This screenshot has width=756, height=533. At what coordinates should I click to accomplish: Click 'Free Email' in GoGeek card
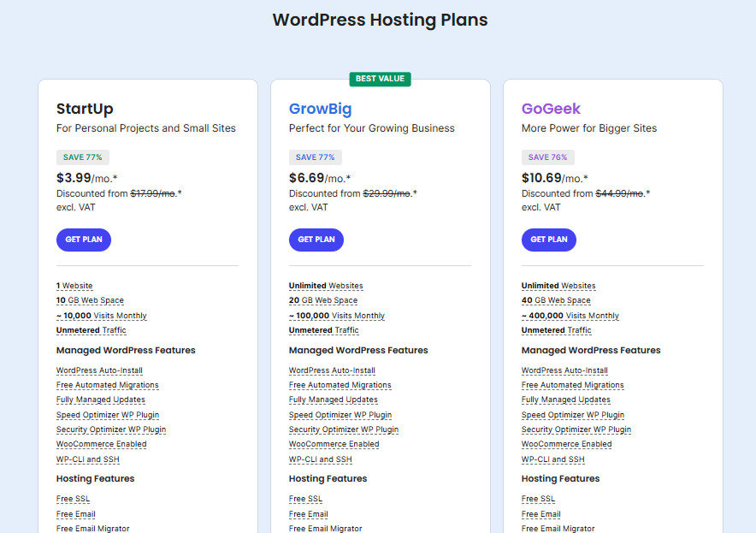pos(541,514)
